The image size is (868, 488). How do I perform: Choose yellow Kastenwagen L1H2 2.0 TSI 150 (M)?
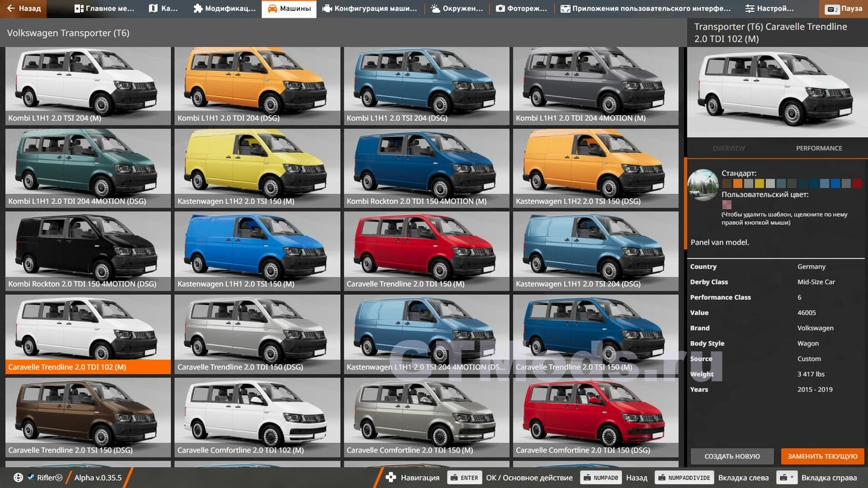click(x=257, y=168)
